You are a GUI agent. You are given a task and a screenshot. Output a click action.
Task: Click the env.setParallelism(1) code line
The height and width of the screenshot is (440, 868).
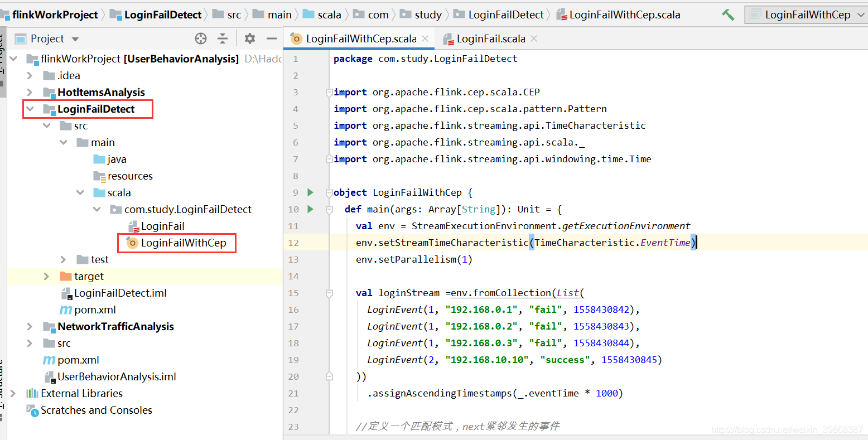tap(414, 259)
